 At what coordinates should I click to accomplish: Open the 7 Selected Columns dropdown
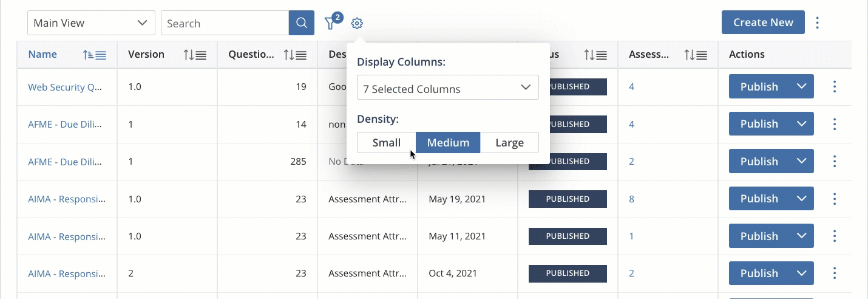[x=448, y=88]
